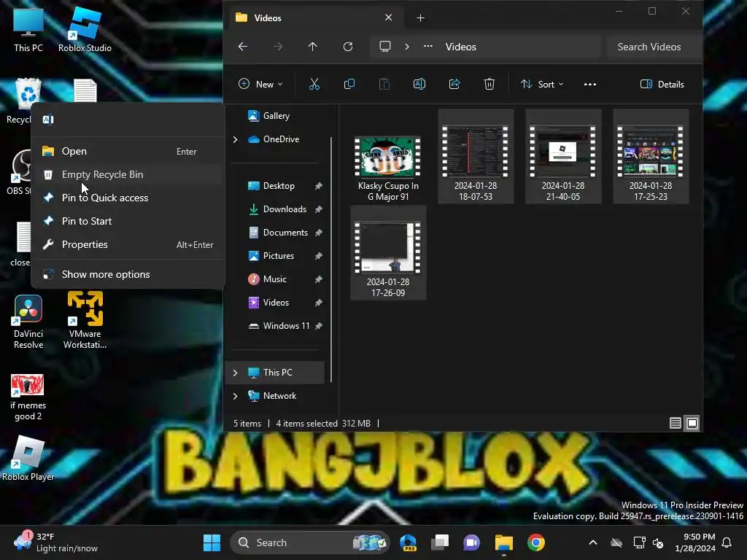The height and width of the screenshot is (560, 747).
Task: Click the chevron after monitor in address bar
Action: click(407, 47)
